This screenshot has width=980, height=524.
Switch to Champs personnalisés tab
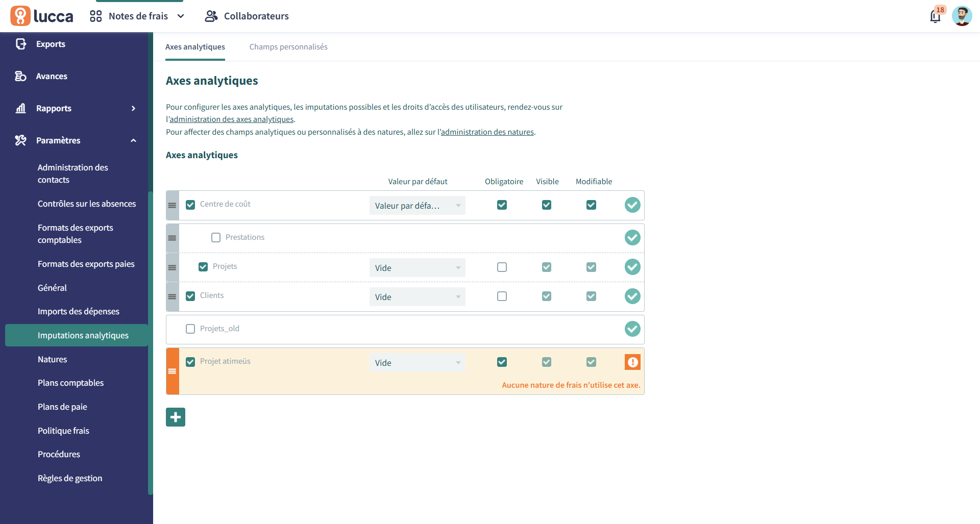(x=288, y=47)
